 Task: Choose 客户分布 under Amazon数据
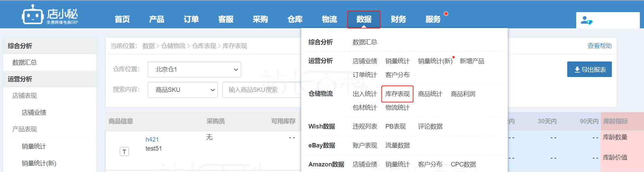(430, 164)
